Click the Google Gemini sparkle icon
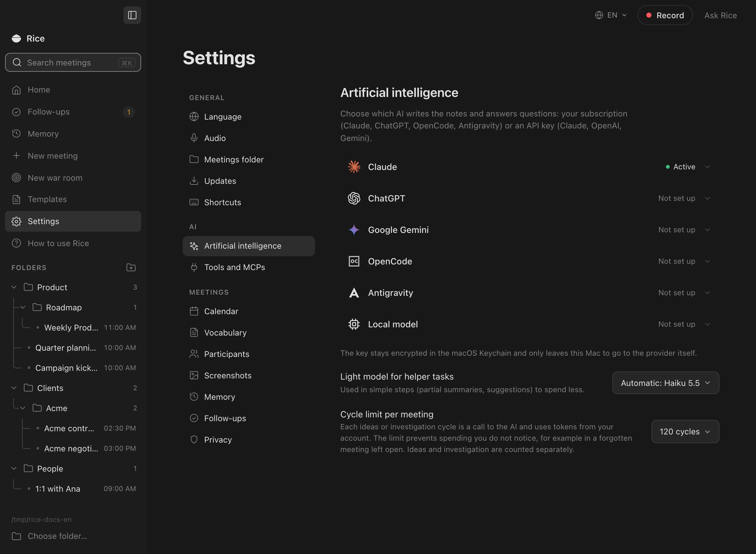 tap(354, 230)
